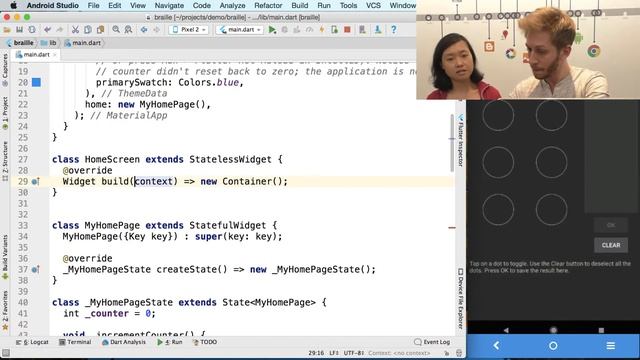
Task: Open the Refactor menu
Action: point(268,5)
